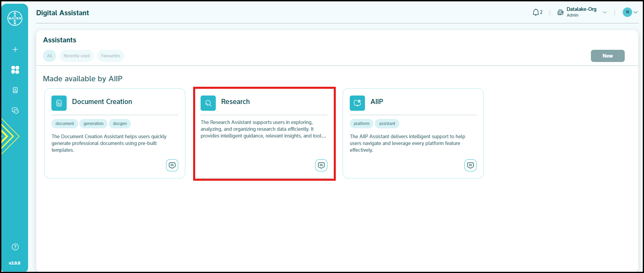
Task: Open the chat bubbles icon in sidebar
Action: click(15, 111)
